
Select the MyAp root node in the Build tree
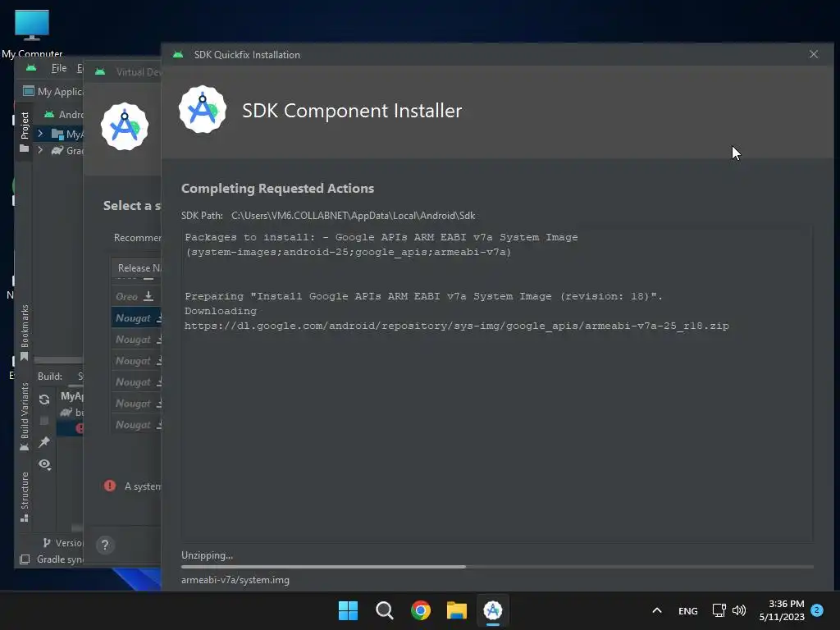point(72,396)
